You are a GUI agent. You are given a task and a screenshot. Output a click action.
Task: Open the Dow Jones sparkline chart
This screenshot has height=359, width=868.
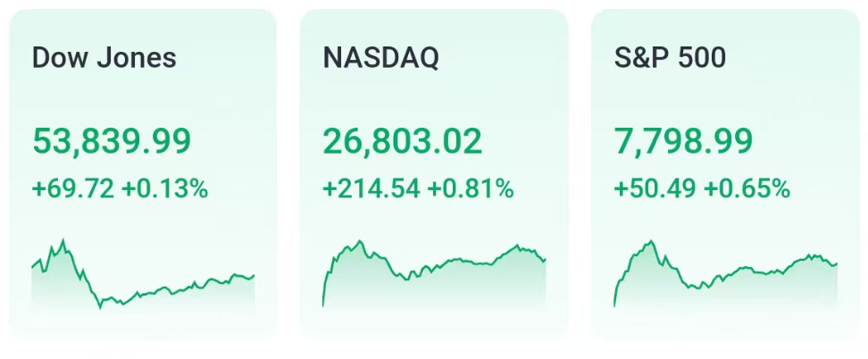pos(143,274)
